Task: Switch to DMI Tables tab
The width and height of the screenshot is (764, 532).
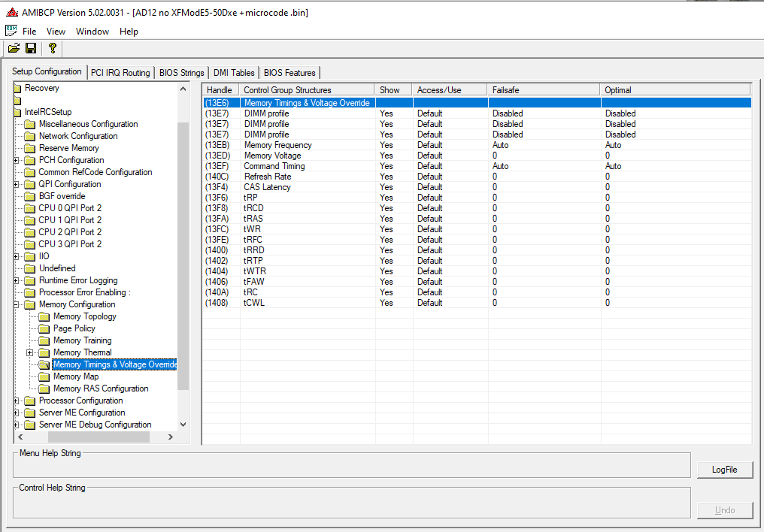Action: coord(234,73)
